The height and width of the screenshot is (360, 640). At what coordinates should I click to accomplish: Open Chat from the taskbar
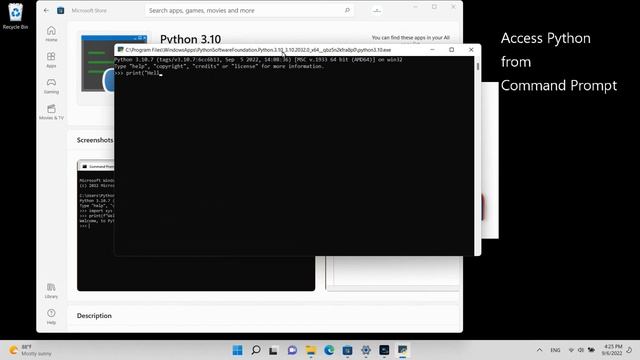click(292, 350)
